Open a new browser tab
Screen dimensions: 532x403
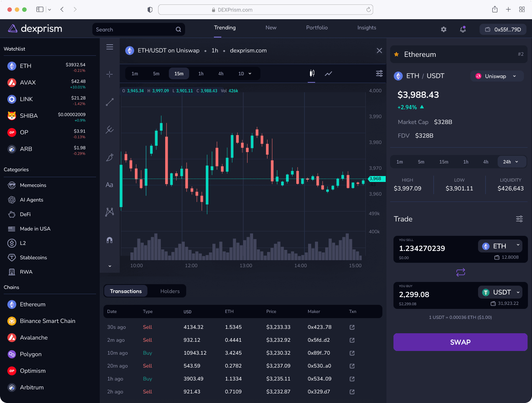click(x=508, y=10)
